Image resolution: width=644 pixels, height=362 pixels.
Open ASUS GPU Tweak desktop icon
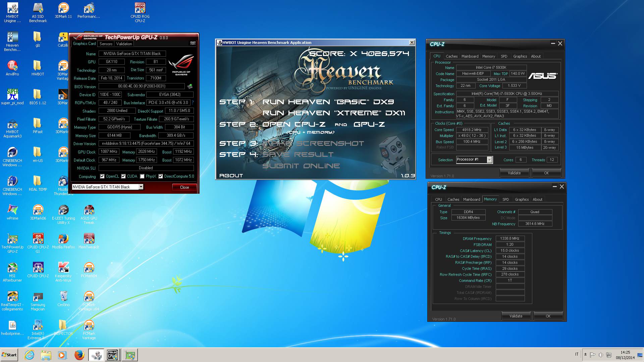coord(89,215)
